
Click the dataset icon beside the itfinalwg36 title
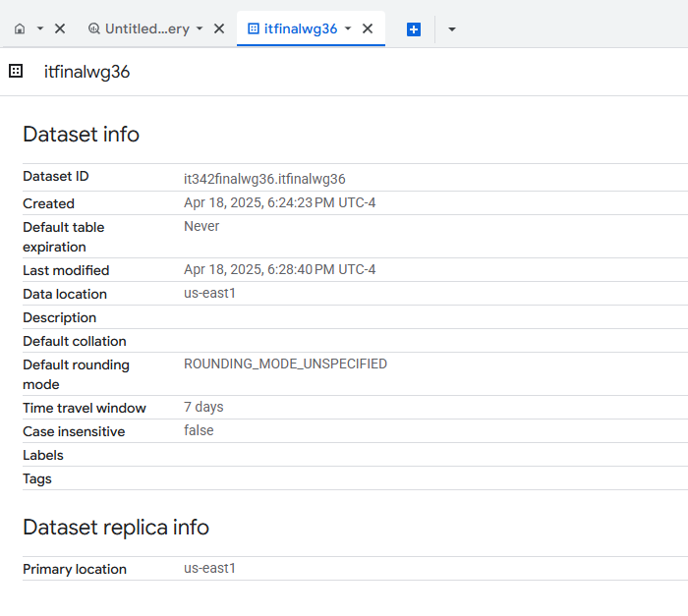point(16,71)
